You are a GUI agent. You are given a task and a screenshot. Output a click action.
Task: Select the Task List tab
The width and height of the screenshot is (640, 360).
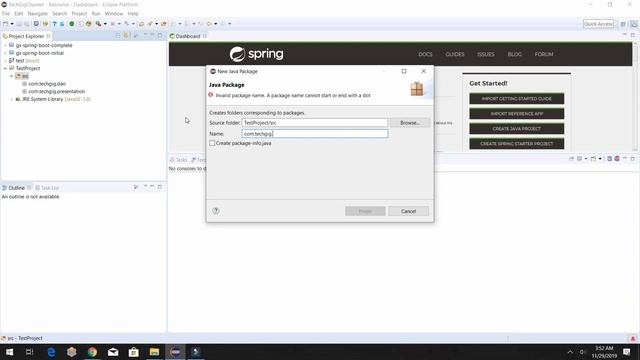(47, 188)
